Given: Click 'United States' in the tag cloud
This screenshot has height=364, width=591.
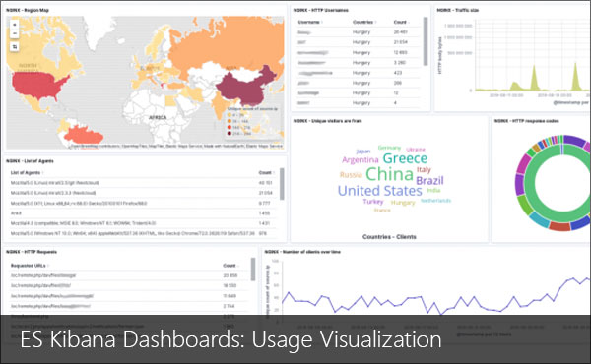Looking at the screenshot, I should click(x=380, y=191).
